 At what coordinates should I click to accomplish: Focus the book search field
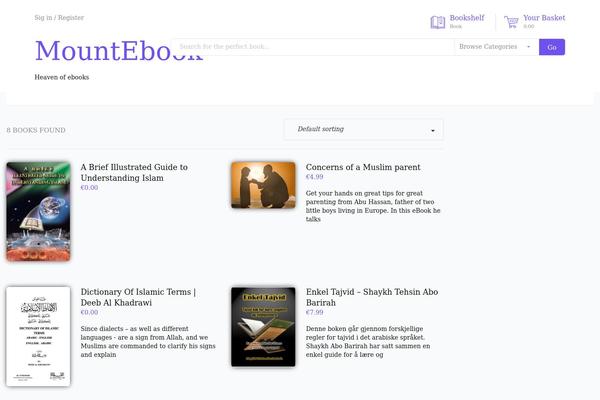(x=314, y=47)
